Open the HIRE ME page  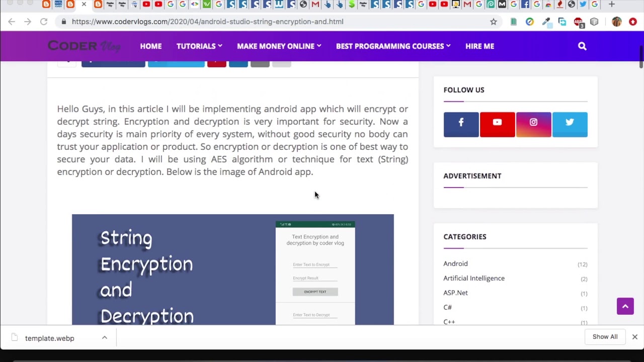(479, 46)
